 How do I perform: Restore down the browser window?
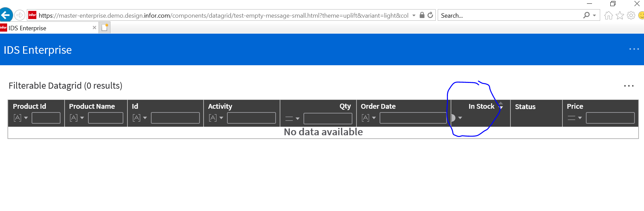[x=613, y=4]
